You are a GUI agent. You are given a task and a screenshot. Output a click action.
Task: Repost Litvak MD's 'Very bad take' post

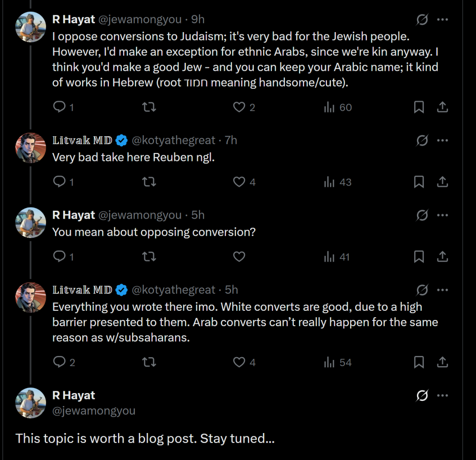pos(149,182)
